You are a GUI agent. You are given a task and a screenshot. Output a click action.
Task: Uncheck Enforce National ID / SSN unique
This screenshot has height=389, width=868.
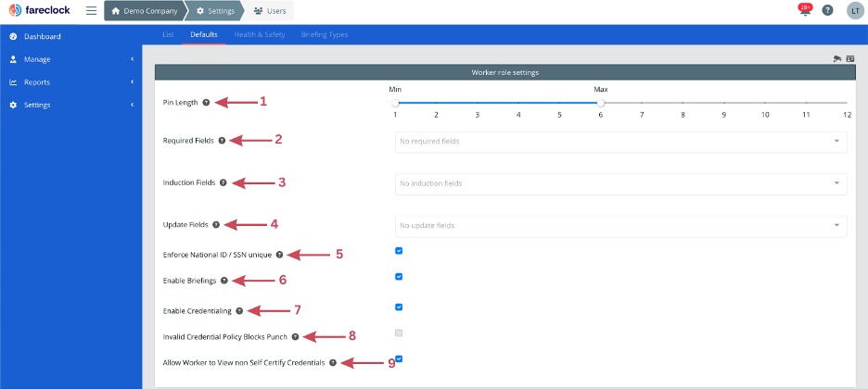399,251
